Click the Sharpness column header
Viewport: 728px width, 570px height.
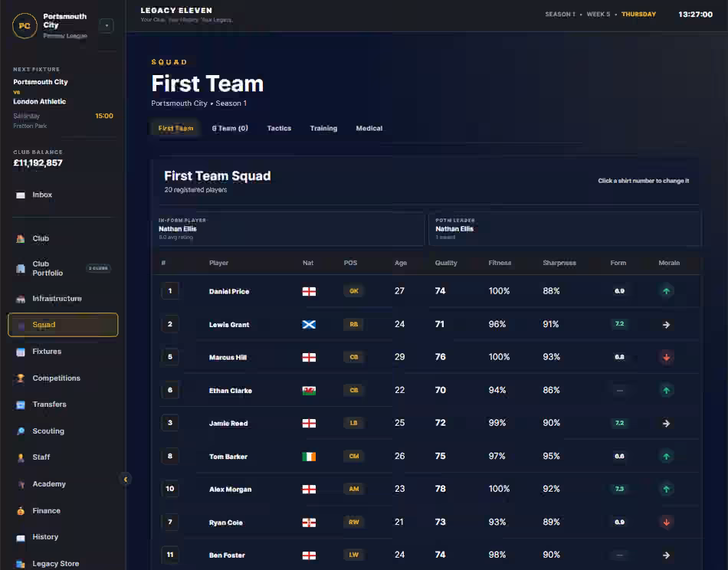tap(559, 263)
